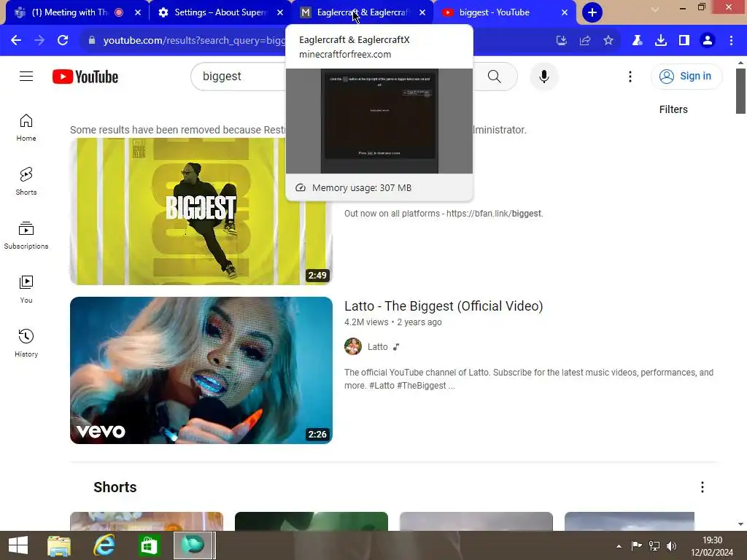Open History in the sidebar

(26, 343)
